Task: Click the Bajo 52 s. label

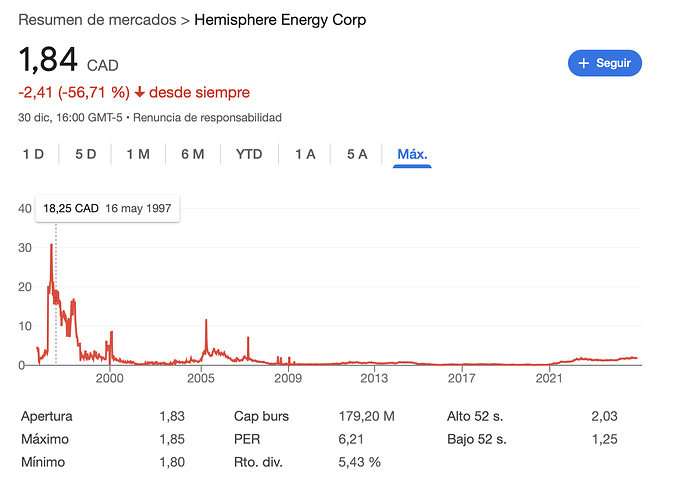Action: pos(477,439)
